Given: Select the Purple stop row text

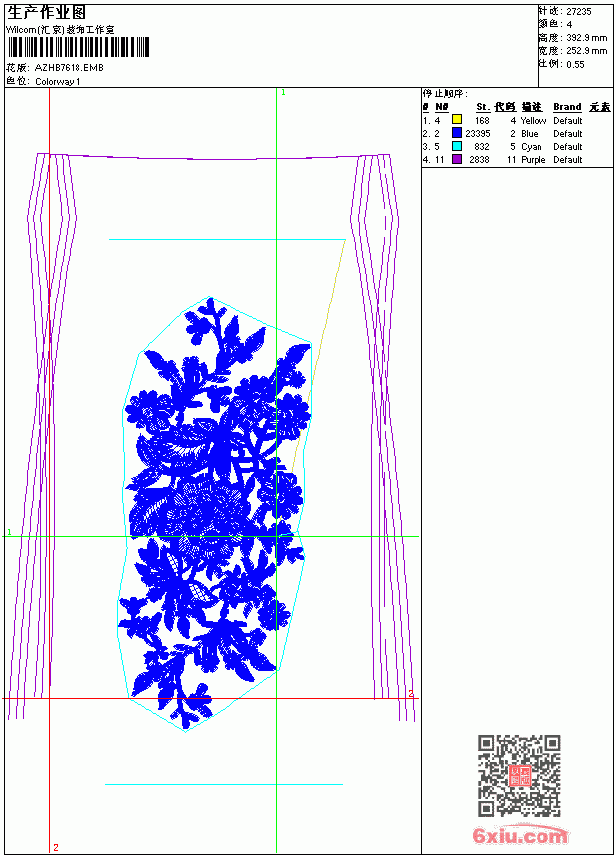Looking at the screenshot, I should pos(503,160).
